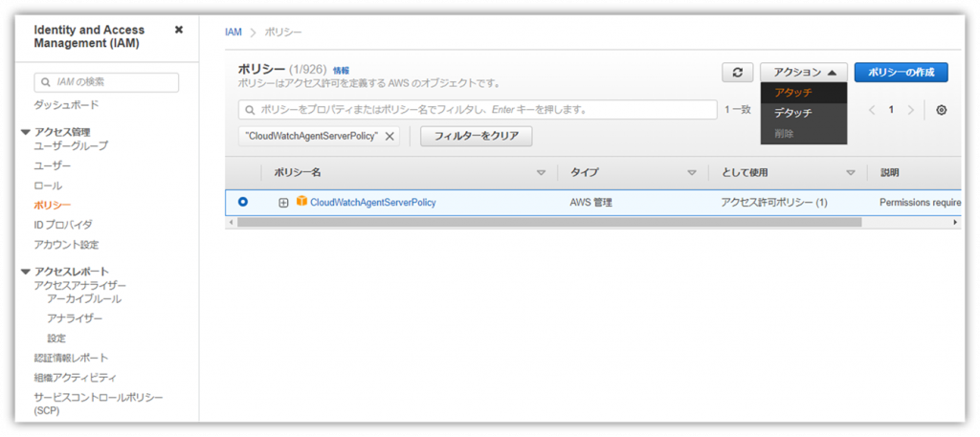This screenshot has width=980, height=437.
Task: Go to the previous page arrow in pagination
Action: click(x=873, y=110)
